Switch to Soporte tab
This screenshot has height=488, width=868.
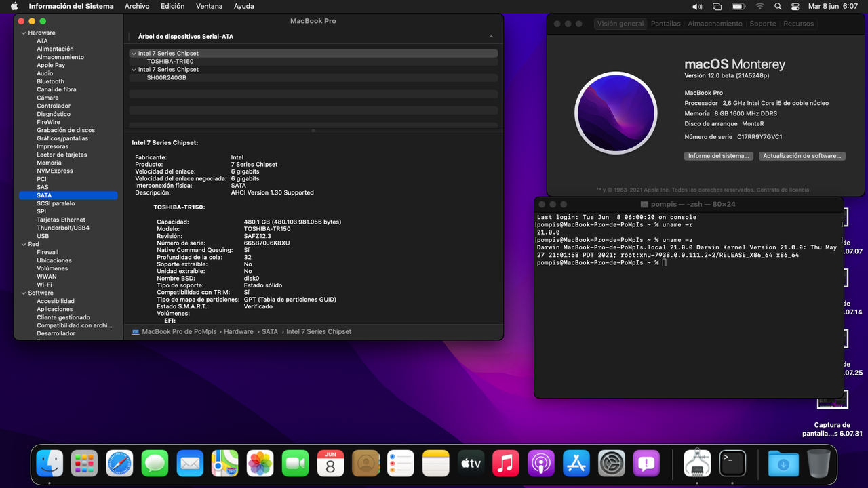[x=762, y=24]
